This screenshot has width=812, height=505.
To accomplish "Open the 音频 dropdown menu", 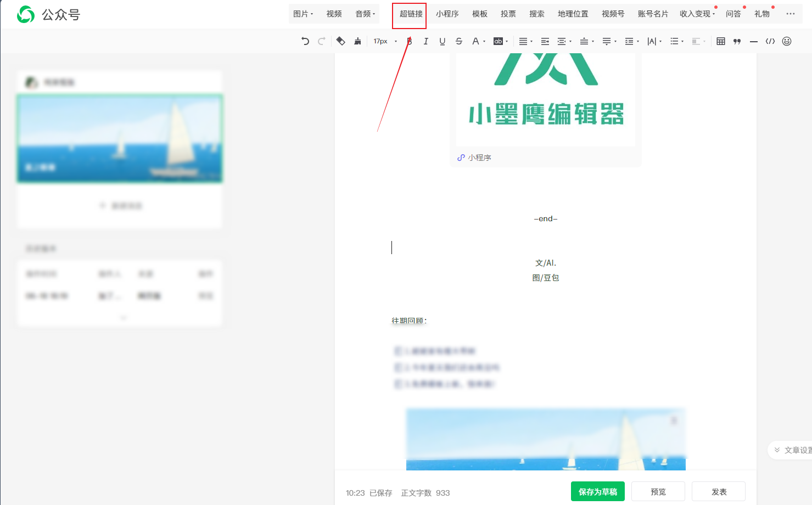I will click(x=366, y=14).
